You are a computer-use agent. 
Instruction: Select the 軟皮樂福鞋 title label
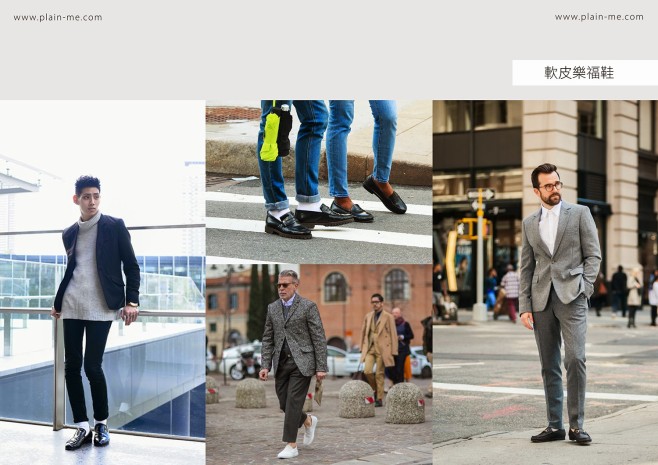click(579, 73)
